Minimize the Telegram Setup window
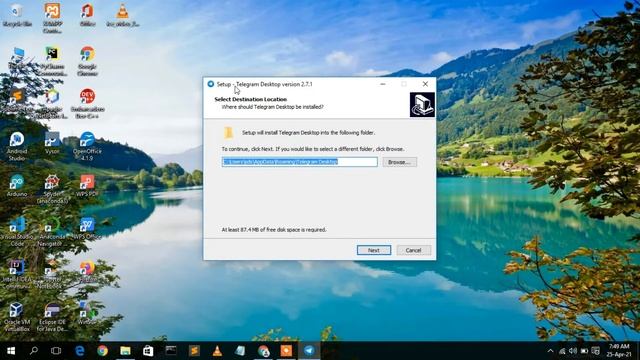Viewport: 640px width, 360px height. click(382, 84)
